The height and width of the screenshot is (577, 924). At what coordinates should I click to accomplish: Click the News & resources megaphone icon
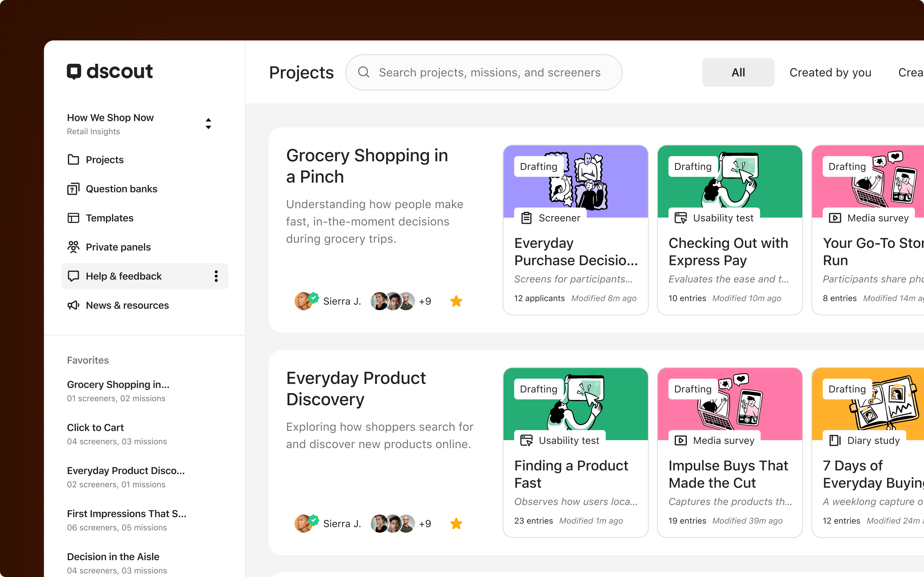pyautogui.click(x=73, y=305)
